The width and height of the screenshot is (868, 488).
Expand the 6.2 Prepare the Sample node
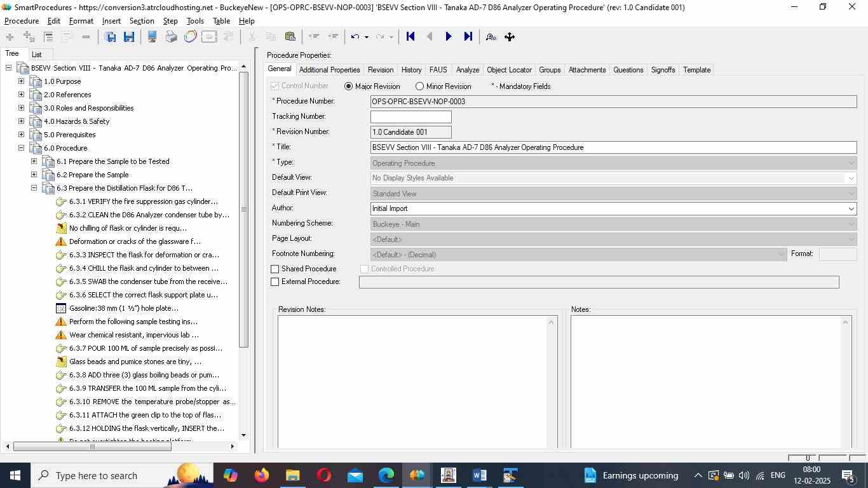(34, 175)
